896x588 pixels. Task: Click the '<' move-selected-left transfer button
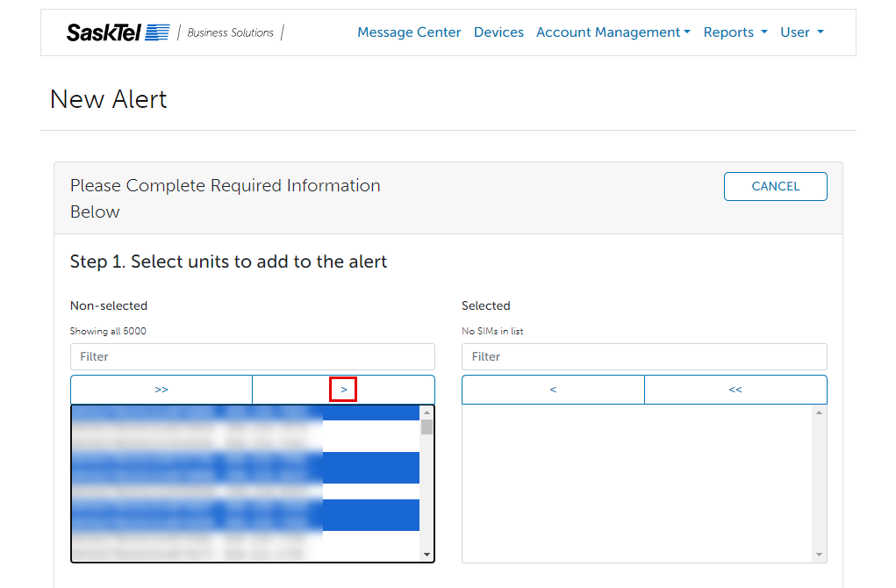pos(553,389)
